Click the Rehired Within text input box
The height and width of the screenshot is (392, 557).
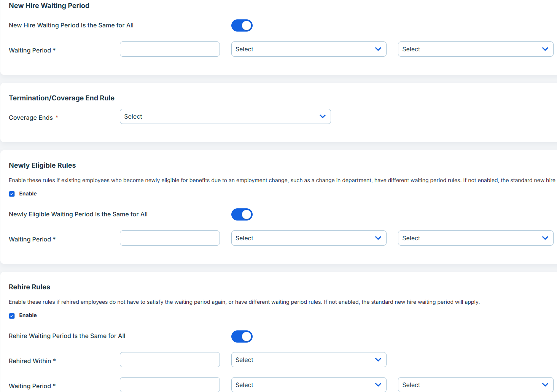click(x=170, y=360)
